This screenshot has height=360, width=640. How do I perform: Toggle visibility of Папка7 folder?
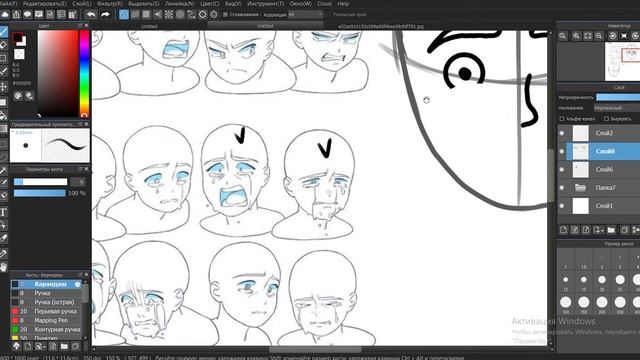pos(562,188)
